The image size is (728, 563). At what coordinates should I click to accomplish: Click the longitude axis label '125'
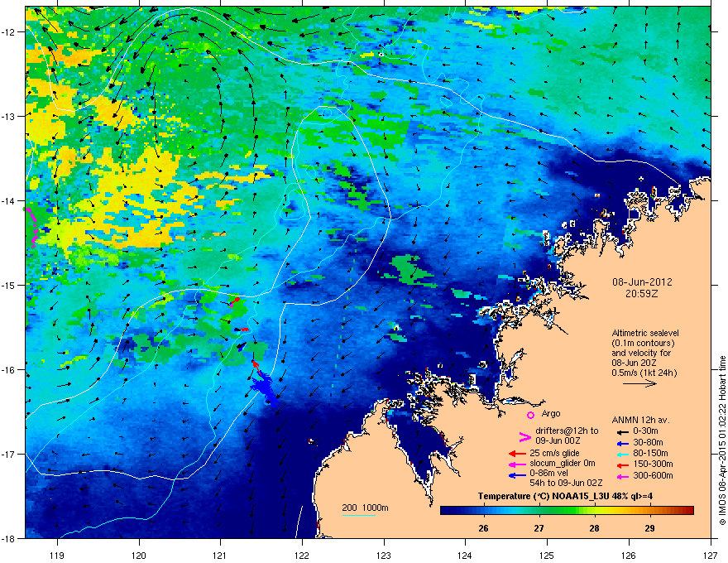pyautogui.click(x=547, y=555)
